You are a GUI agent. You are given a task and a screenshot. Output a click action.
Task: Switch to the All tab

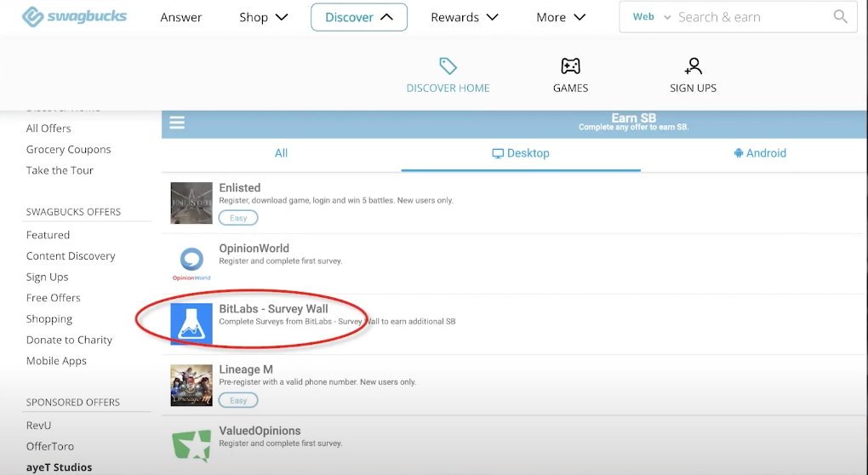pyautogui.click(x=281, y=153)
